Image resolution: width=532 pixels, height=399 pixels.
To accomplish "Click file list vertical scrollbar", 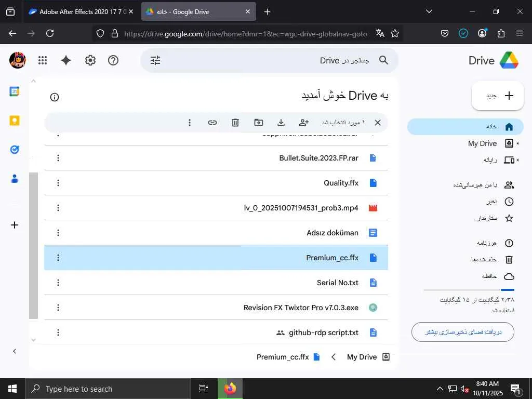I will (x=33, y=246).
